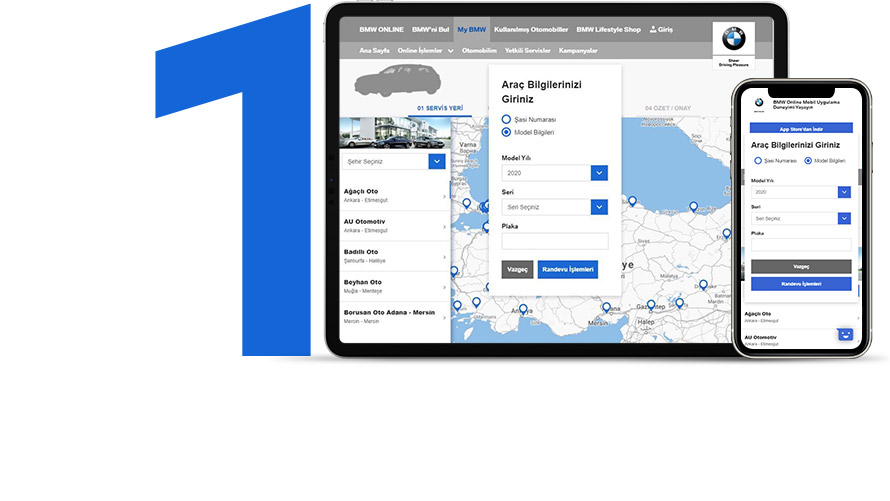Screen dimensions: 890x501
Task: Switch to My BMW tab
Action: (472, 30)
